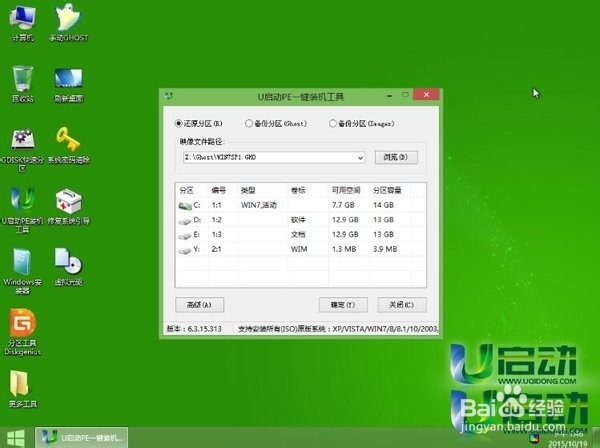The height and width of the screenshot is (448, 600).
Task: Click the 类型 column header
Action: pos(248,191)
